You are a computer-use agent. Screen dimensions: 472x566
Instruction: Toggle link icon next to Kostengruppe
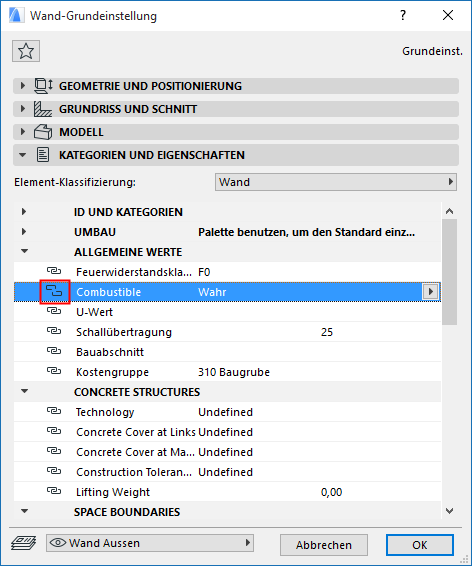point(54,371)
